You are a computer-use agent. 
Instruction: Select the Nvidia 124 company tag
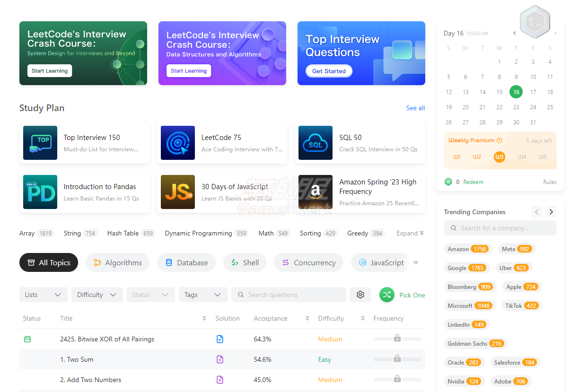point(464,381)
